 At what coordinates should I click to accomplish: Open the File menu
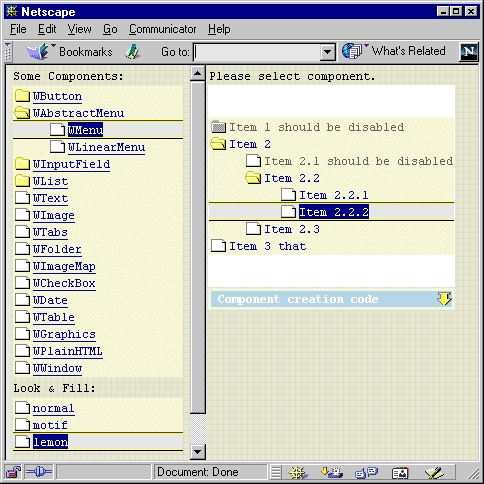point(18,29)
